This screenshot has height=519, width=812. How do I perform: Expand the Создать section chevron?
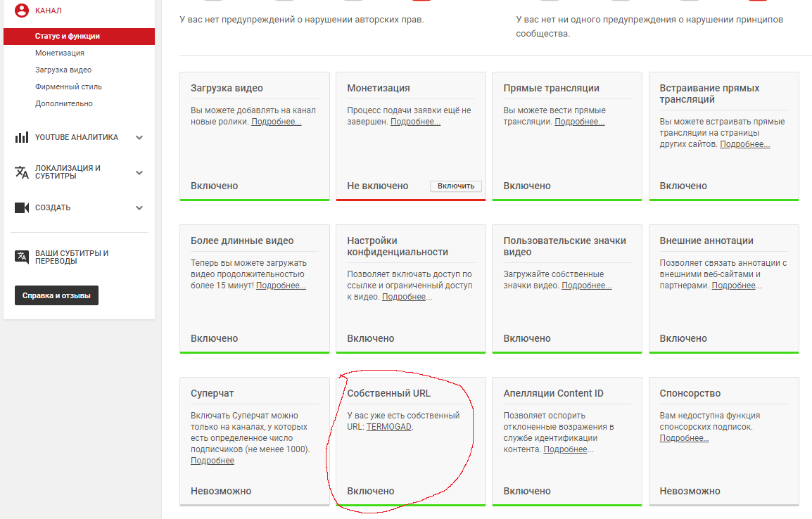click(139, 208)
